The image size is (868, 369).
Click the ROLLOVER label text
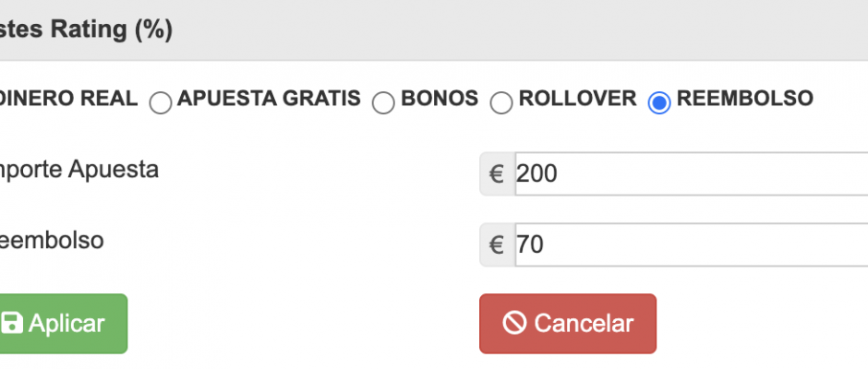click(577, 99)
